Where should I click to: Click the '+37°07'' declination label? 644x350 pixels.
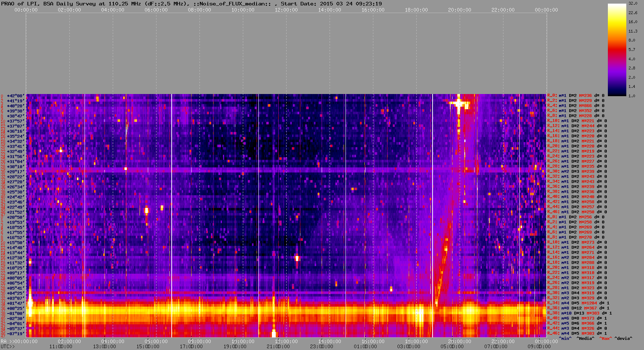coord(16,126)
